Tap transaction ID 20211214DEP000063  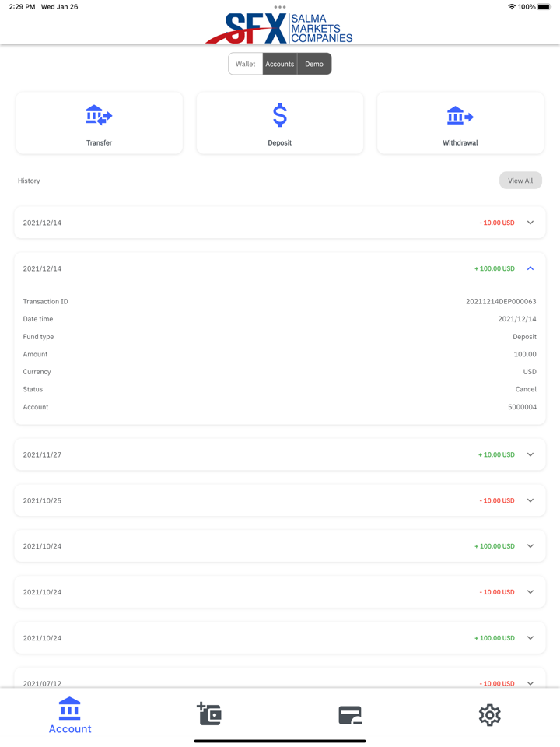[501, 302]
